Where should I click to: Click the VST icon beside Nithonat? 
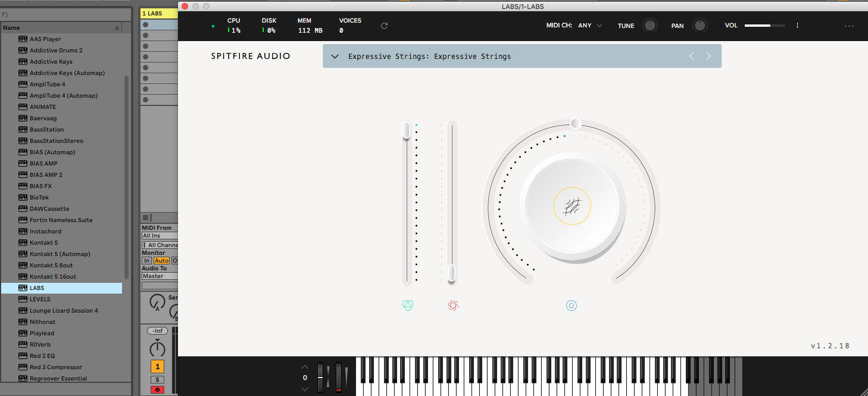[x=23, y=322]
